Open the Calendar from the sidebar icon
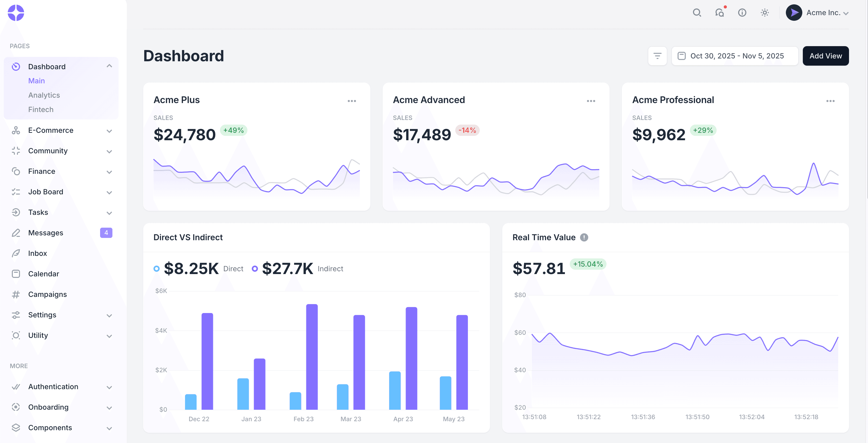Screen dimensions: 868x443 pos(16,274)
